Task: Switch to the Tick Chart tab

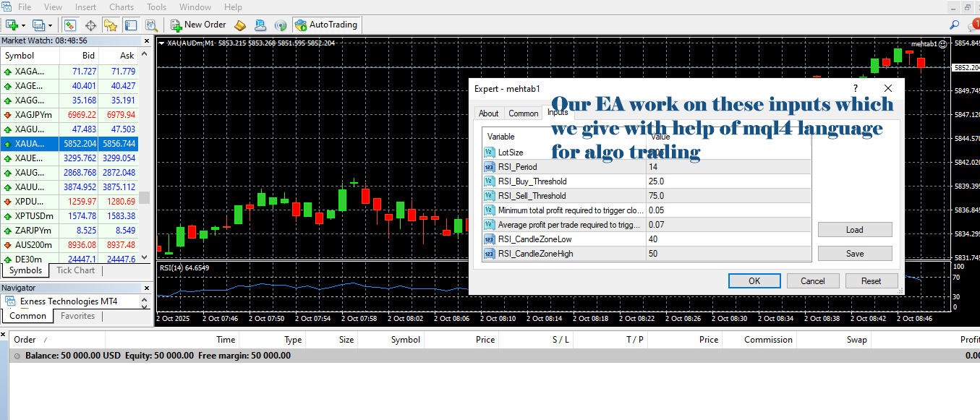Action: (x=75, y=270)
